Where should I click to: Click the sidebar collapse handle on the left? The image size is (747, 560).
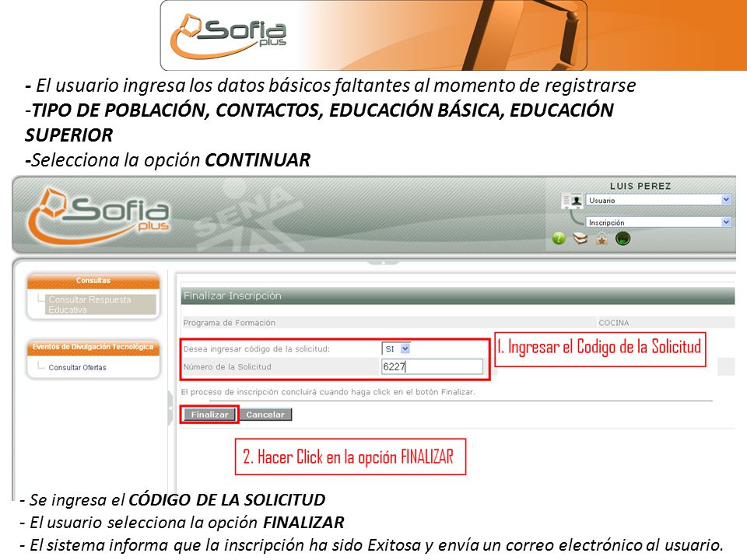170,408
